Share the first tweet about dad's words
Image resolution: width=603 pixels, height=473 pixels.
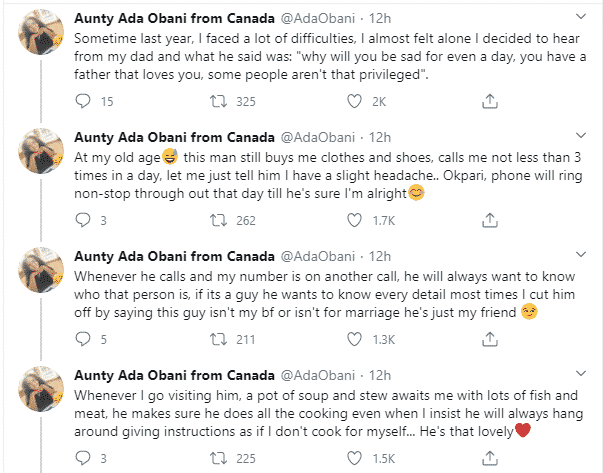point(490,101)
